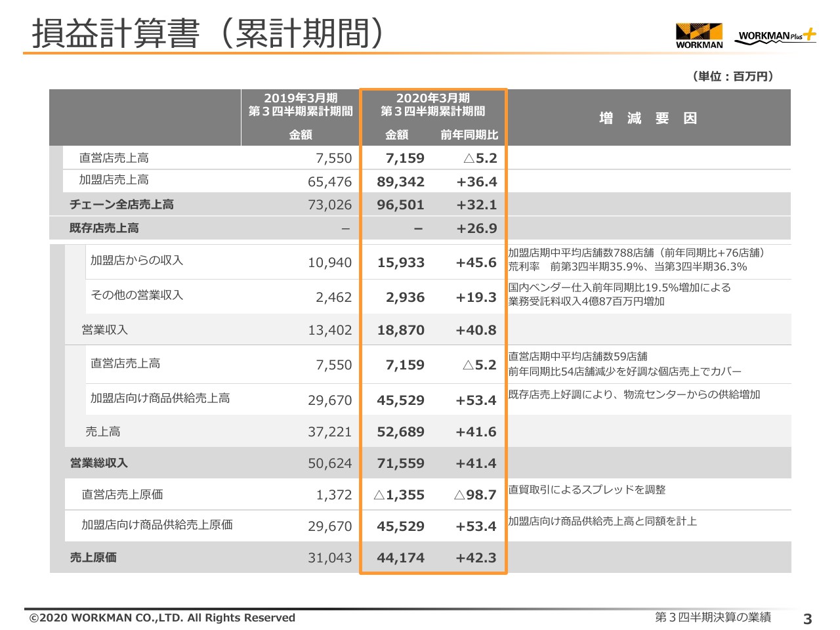This screenshot has height=630, width=840.
Task: Click the value 2,462
Action: (x=333, y=297)
